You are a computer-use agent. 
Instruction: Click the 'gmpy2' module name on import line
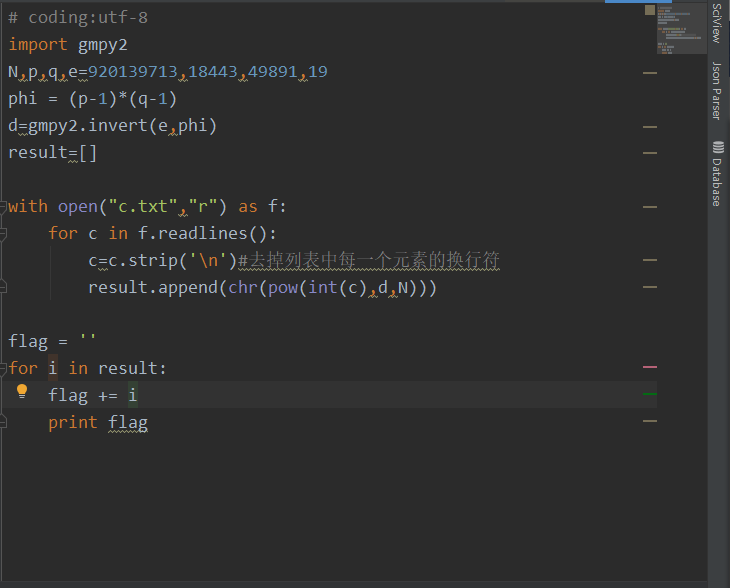tap(102, 45)
